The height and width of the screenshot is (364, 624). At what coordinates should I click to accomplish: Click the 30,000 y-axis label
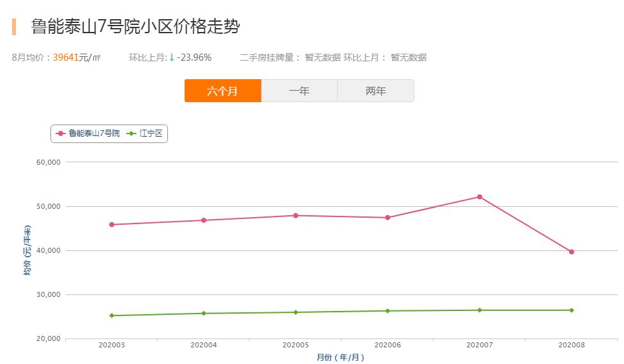[49, 295]
